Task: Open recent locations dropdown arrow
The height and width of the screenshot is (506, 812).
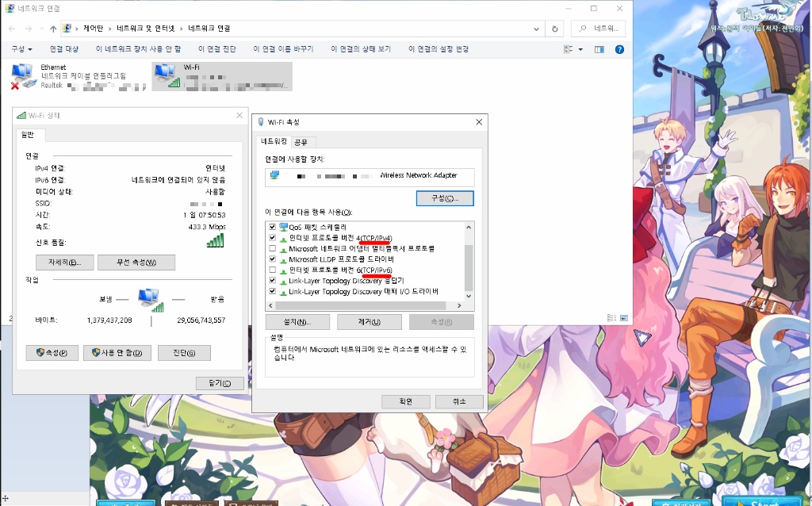Action: (41, 29)
